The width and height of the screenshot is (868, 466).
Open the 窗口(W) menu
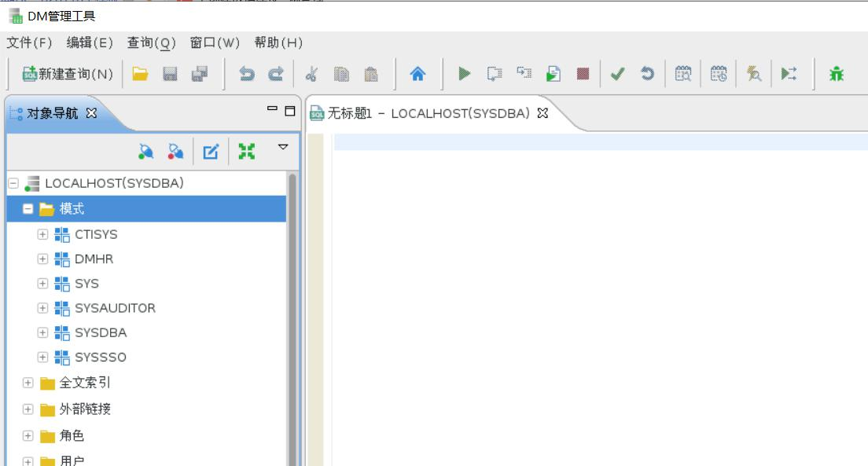[215, 42]
